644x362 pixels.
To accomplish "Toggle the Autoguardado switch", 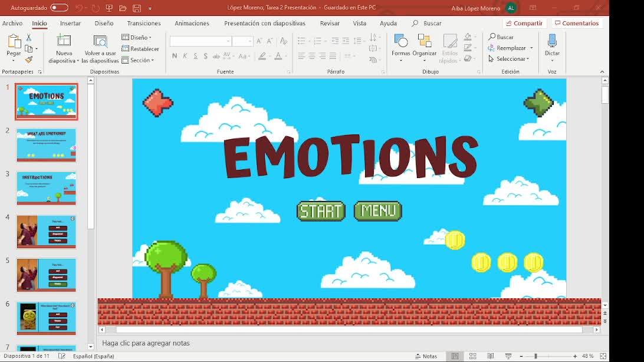I will coord(59,8).
